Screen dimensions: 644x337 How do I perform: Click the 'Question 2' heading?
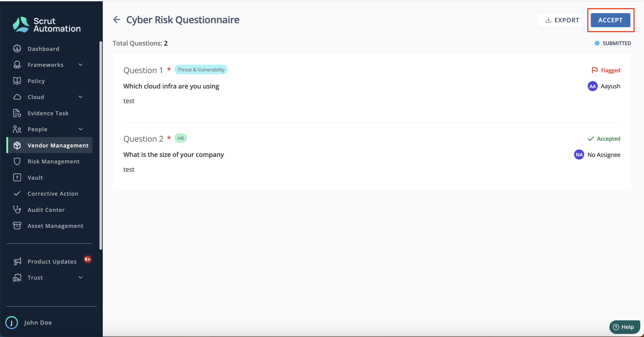pos(143,139)
